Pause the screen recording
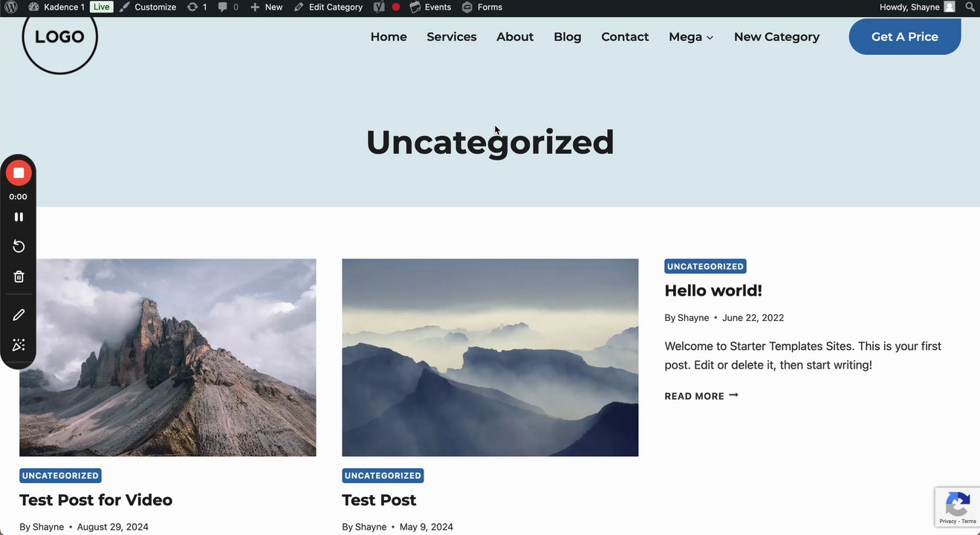The width and height of the screenshot is (980, 535). coord(19,217)
